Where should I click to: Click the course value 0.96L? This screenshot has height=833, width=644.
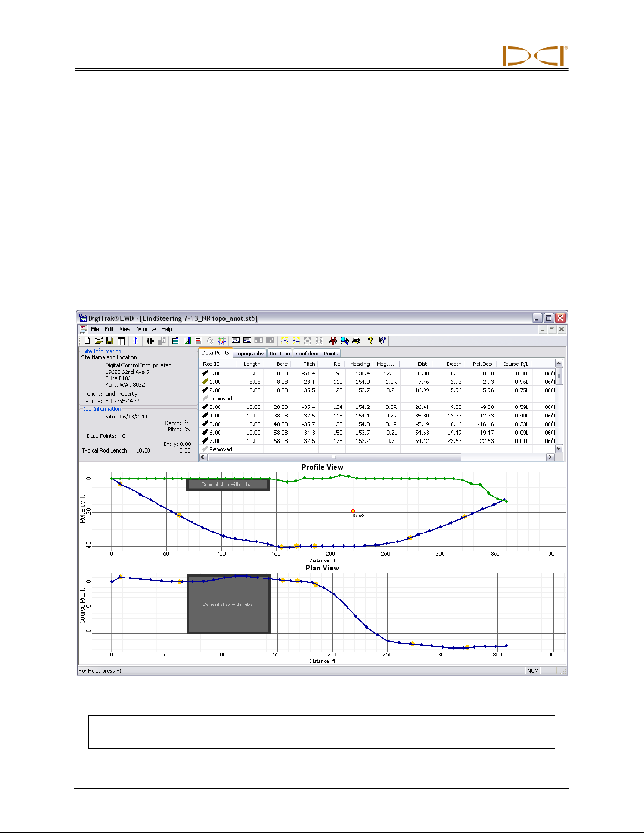(522, 382)
